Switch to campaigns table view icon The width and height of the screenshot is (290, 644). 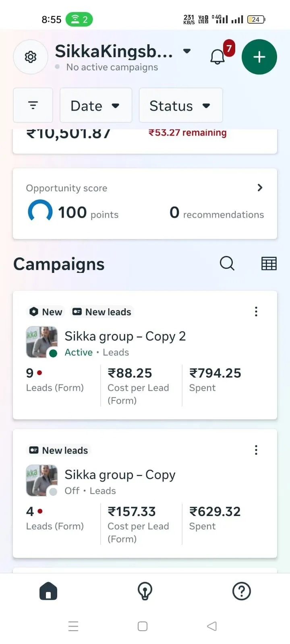coord(269,264)
